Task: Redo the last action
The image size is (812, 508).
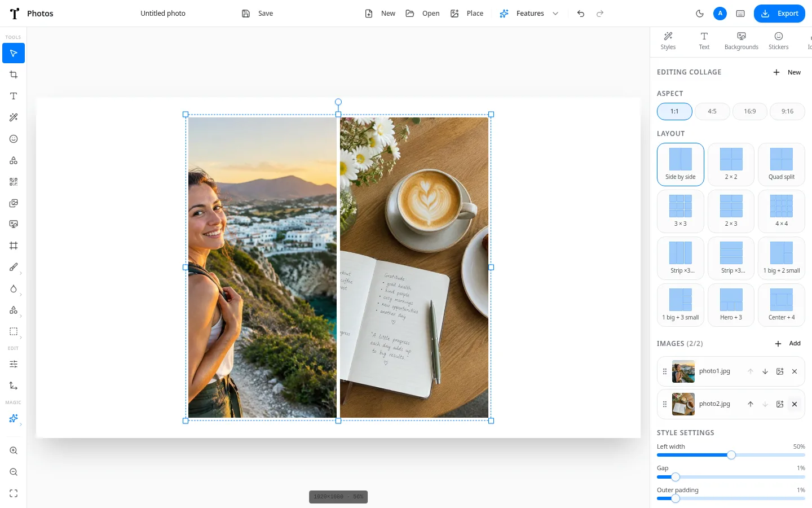Action: coord(600,14)
